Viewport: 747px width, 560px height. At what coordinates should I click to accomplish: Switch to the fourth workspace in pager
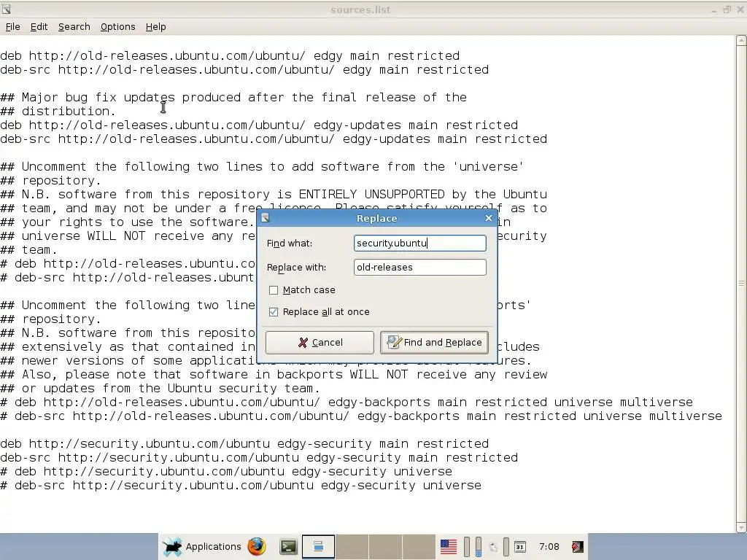[418, 546]
